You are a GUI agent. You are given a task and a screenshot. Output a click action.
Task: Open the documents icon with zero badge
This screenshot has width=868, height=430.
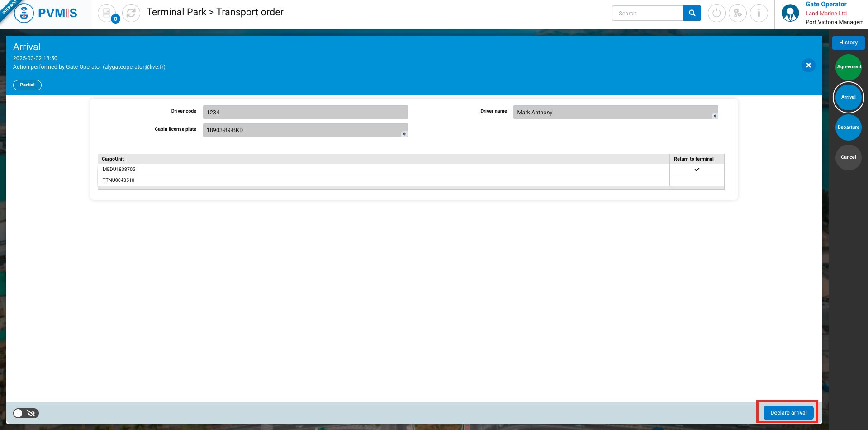(x=107, y=13)
